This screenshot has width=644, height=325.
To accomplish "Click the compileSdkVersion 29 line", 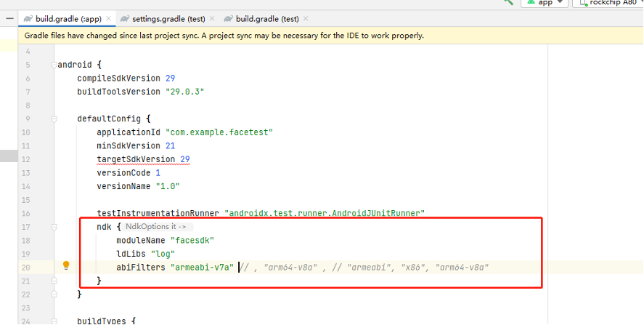I will point(126,79).
